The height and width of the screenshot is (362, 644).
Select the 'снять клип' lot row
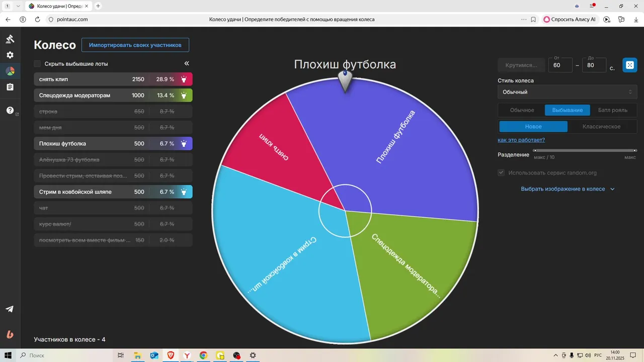[113, 79]
